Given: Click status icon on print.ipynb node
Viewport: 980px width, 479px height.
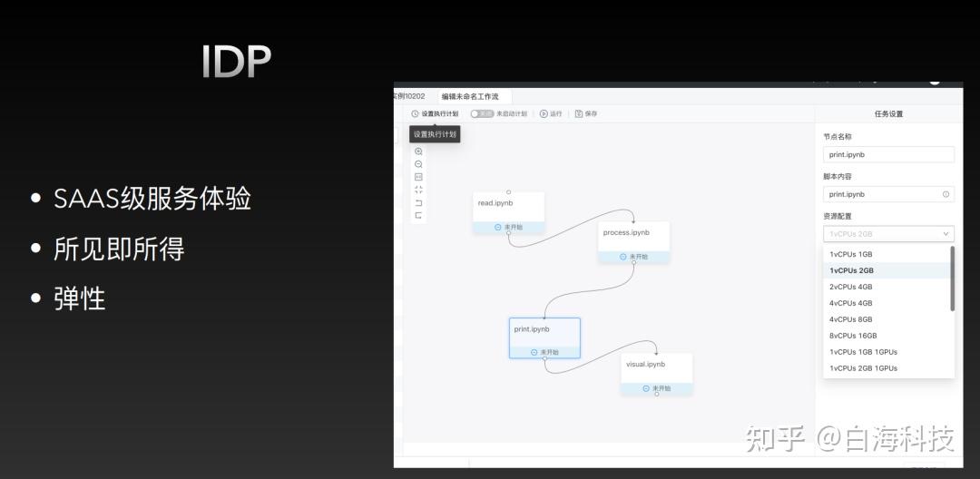Looking at the screenshot, I should [534, 352].
